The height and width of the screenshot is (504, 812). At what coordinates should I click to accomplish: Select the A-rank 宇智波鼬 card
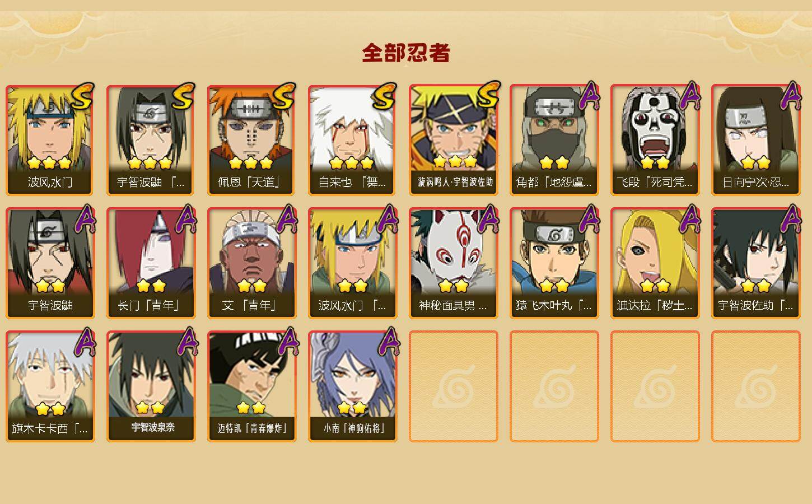tap(50, 263)
